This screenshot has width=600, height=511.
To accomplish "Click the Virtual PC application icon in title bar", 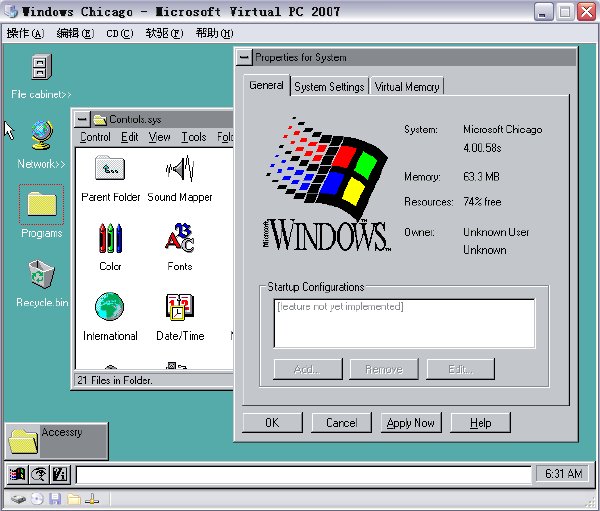I will click(12, 11).
